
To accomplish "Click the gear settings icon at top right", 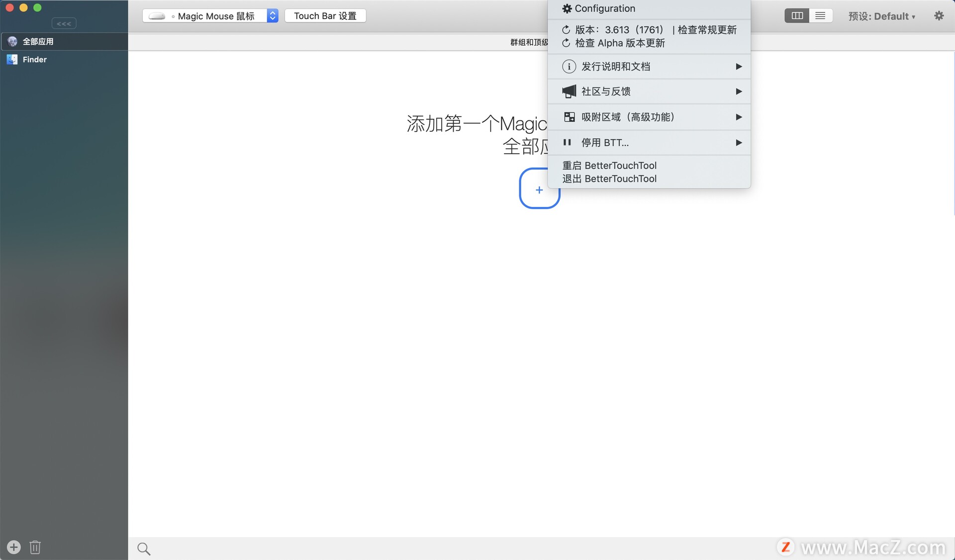I will coord(939,16).
